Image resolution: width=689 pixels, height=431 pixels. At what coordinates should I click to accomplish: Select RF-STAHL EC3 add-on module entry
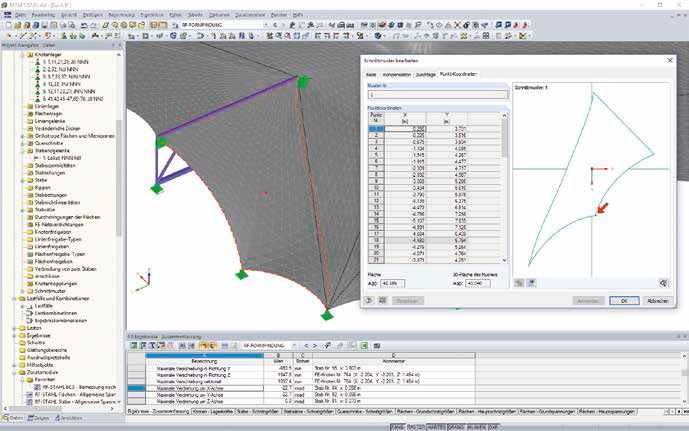[79, 388]
